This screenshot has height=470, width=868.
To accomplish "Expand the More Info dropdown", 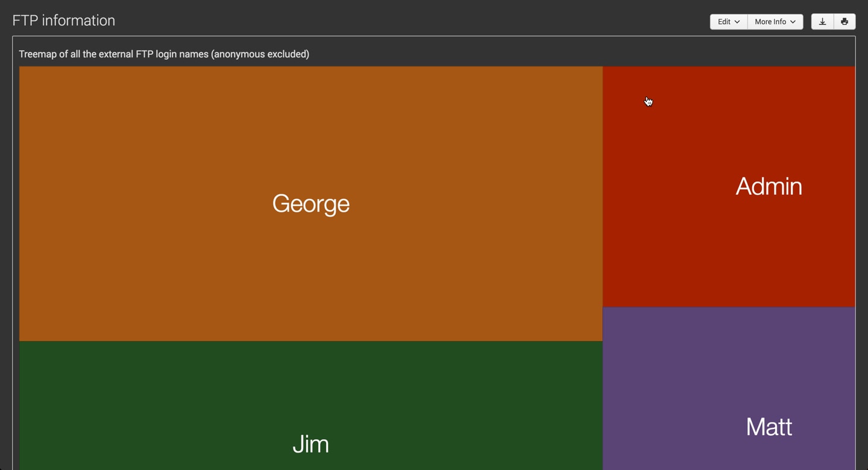I will (775, 22).
